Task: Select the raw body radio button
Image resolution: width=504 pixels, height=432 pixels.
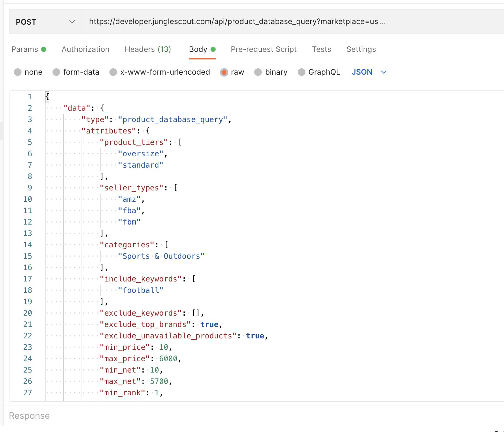Action: pos(224,72)
